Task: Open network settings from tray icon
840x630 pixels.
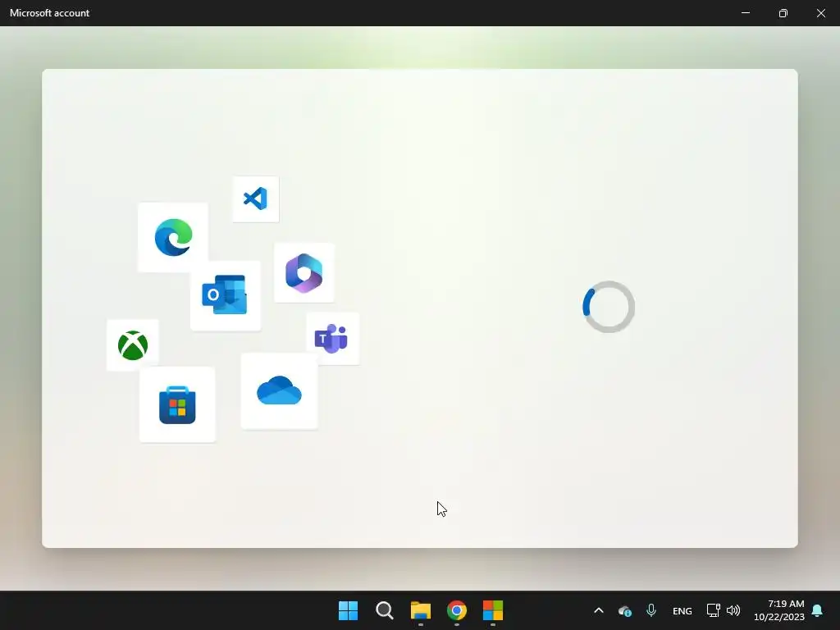Action: (713, 610)
